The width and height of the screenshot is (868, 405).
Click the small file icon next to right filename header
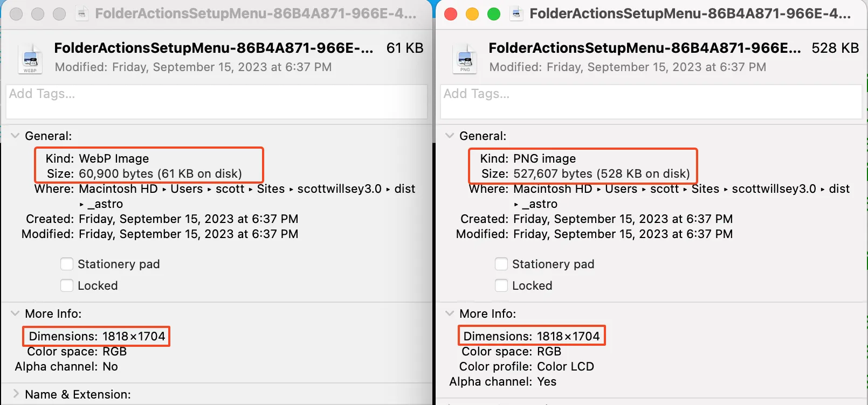click(465, 58)
